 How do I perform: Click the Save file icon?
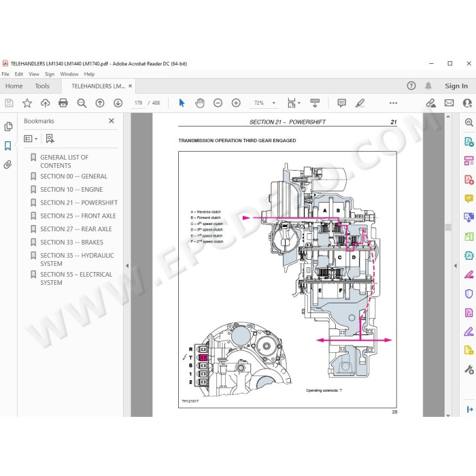(9, 103)
